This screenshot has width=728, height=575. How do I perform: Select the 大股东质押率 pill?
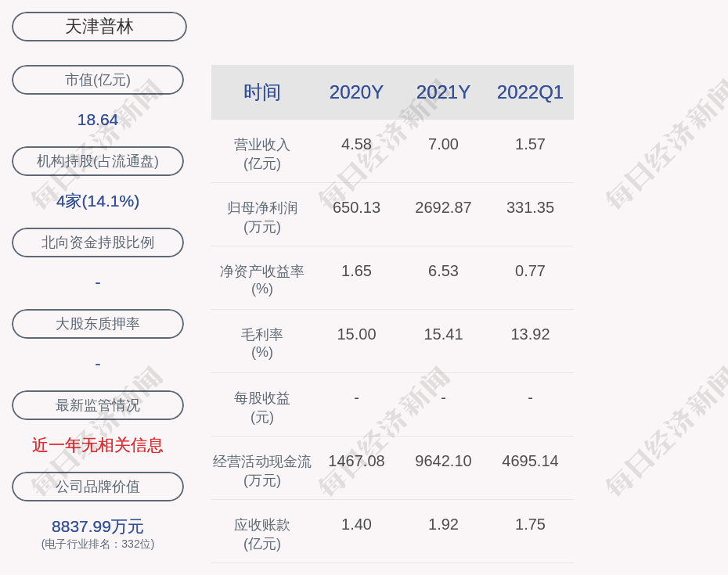pyautogui.click(x=98, y=323)
